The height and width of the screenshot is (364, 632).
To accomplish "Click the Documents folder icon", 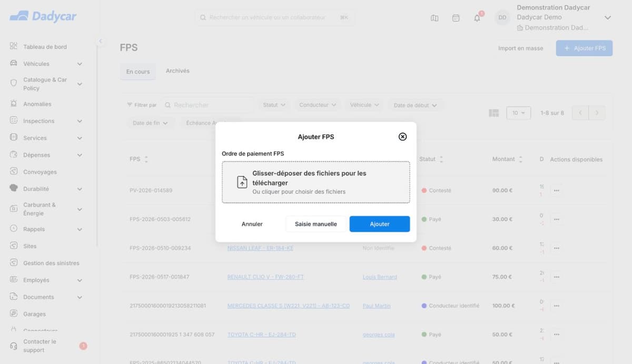I will pyautogui.click(x=14, y=297).
